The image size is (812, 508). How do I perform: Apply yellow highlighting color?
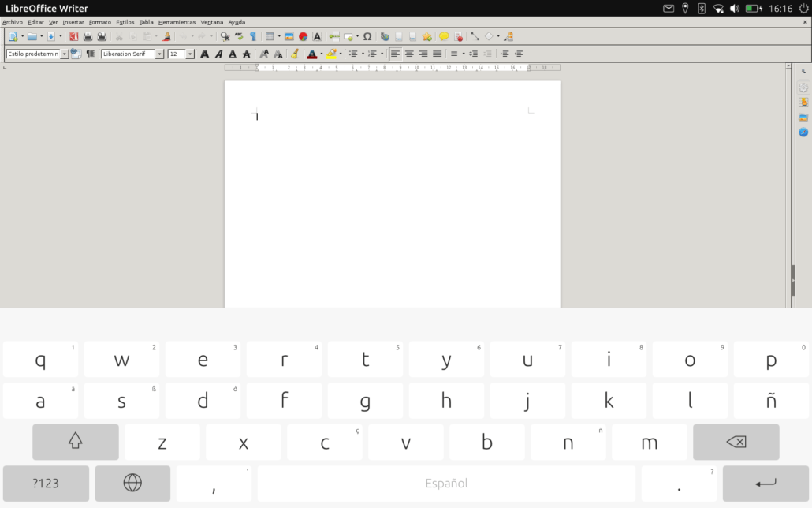click(331, 54)
